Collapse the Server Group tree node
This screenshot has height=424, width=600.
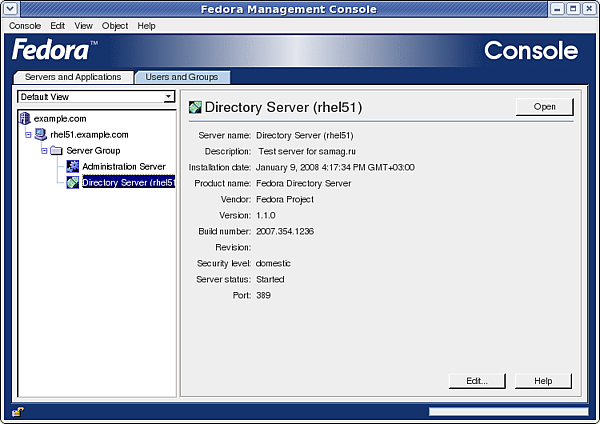(44, 151)
